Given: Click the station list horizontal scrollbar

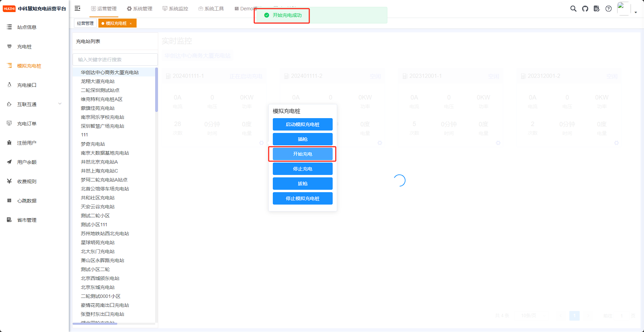Looking at the screenshot, I should coord(95,324).
